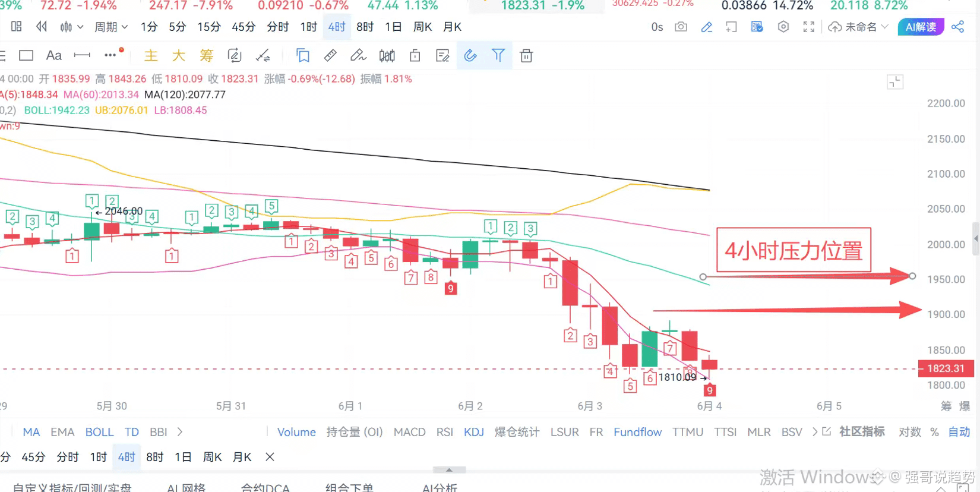Toggle the BBI main indicator
Image resolution: width=980 pixels, height=492 pixels.
tap(159, 432)
